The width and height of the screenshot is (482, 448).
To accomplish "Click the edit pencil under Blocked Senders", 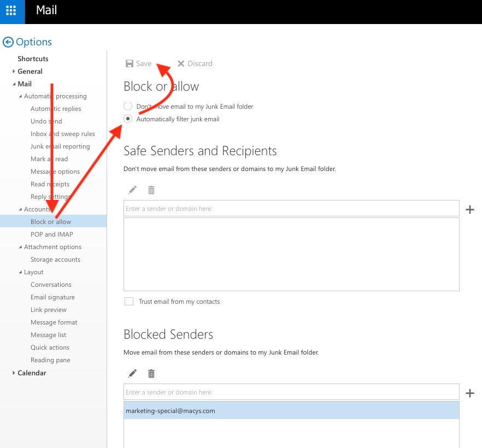I will point(132,374).
